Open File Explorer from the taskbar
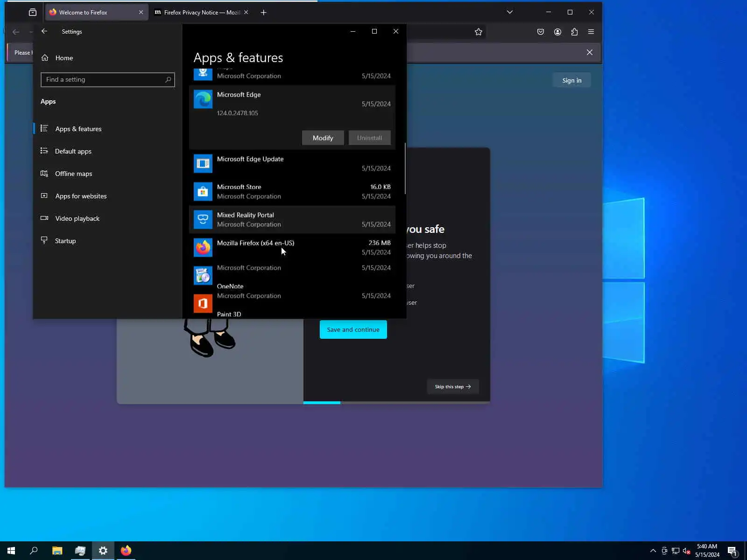This screenshot has width=747, height=560. click(57, 551)
